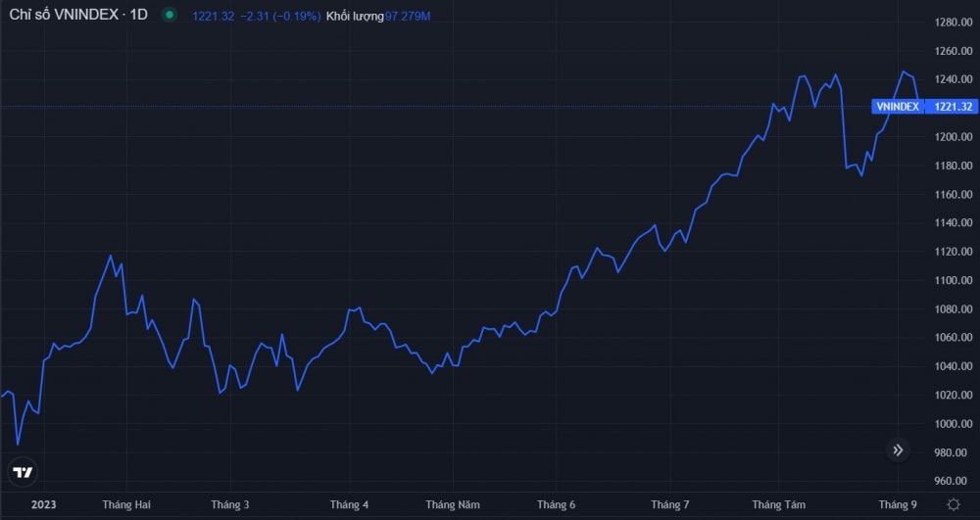
Task: Click the 1221.32 current price badge
Action: coord(953,107)
